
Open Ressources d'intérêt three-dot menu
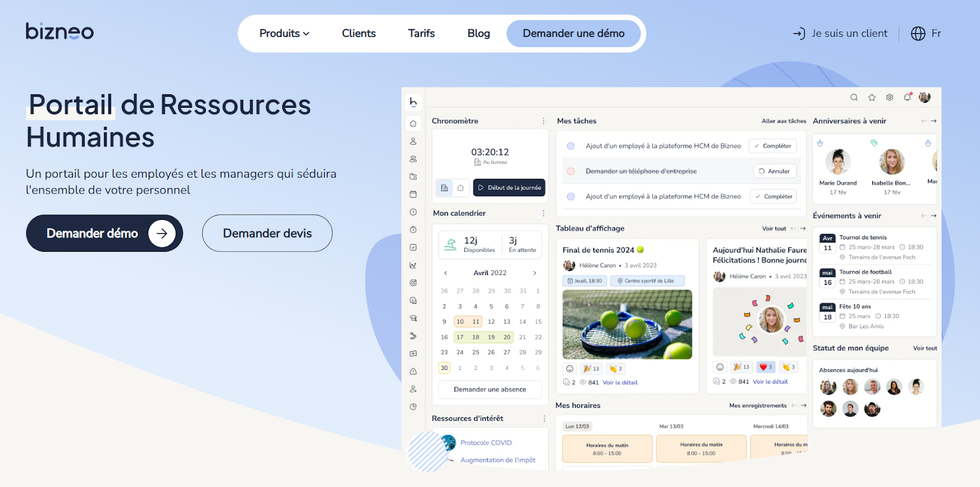point(544,418)
